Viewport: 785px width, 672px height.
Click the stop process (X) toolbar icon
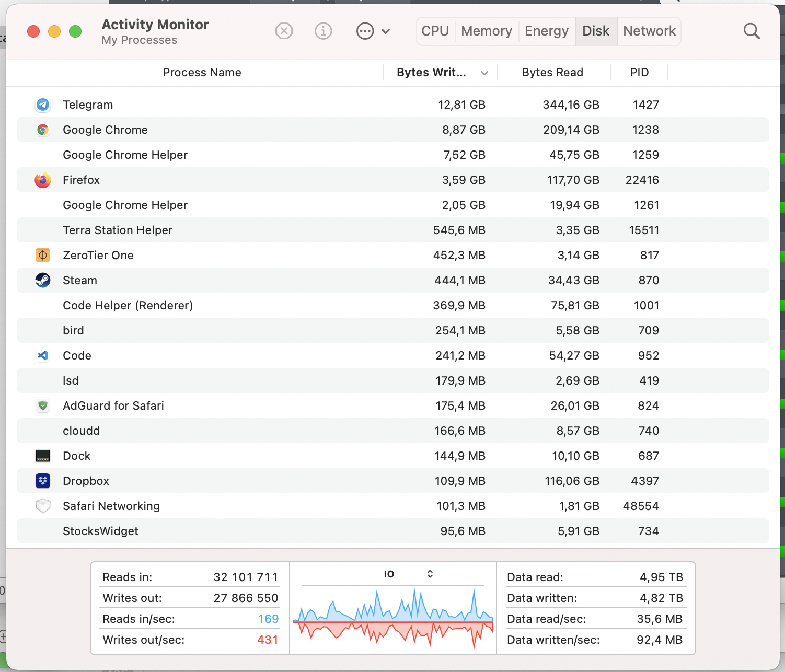284,31
